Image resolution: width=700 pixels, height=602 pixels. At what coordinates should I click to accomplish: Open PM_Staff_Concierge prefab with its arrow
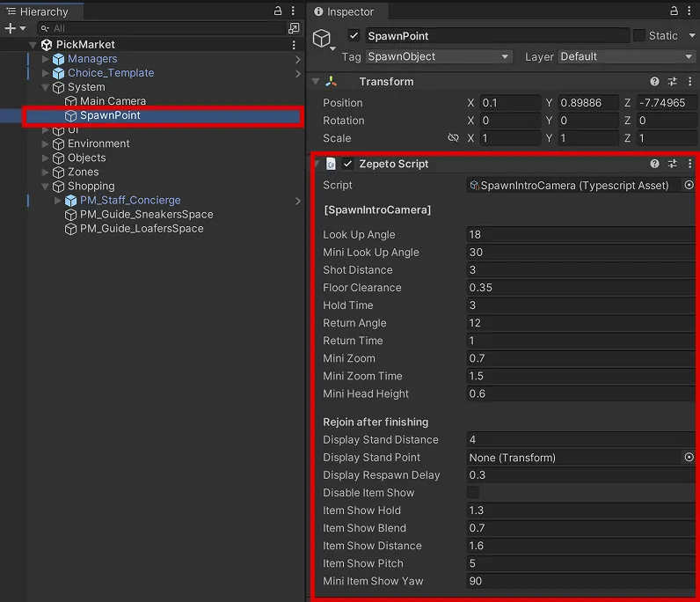tap(298, 202)
